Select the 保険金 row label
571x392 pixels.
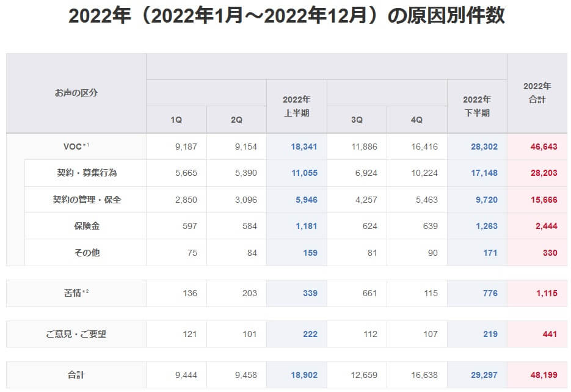[87, 226]
